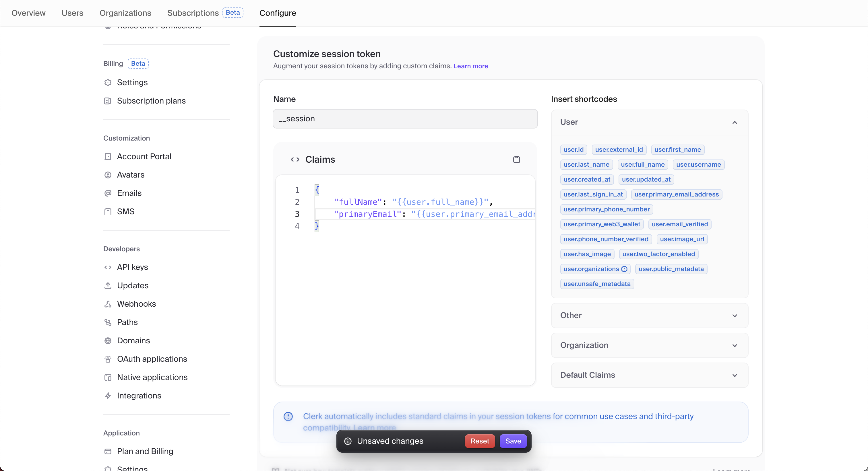
Task: Copy the Claims code with the copy icon
Action: click(x=517, y=159)
